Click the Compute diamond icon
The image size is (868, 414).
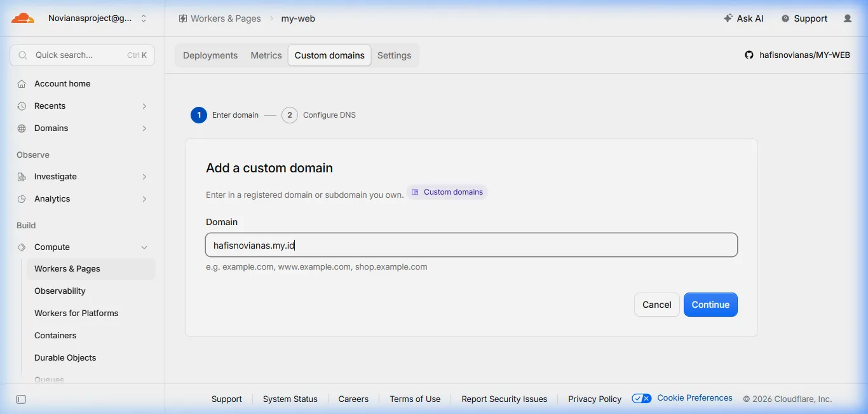(22, 247)
